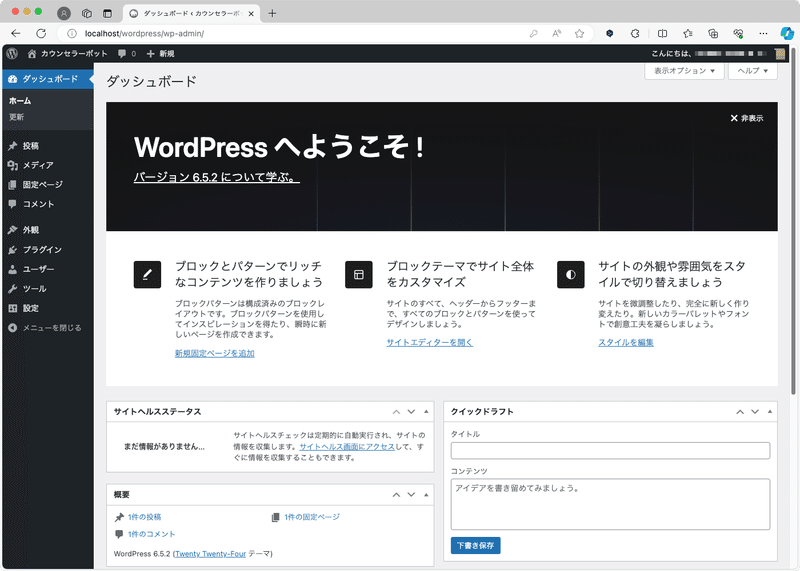The width and height of the screenshot is (800, 571).
Task: Open 1件の投稿 link
Action: pyautogui.click(x=144, y=517)
